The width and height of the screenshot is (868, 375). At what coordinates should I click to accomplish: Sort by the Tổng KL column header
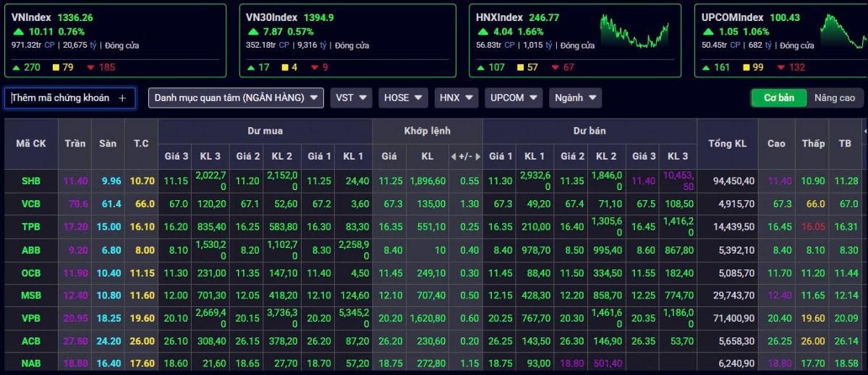728,143
